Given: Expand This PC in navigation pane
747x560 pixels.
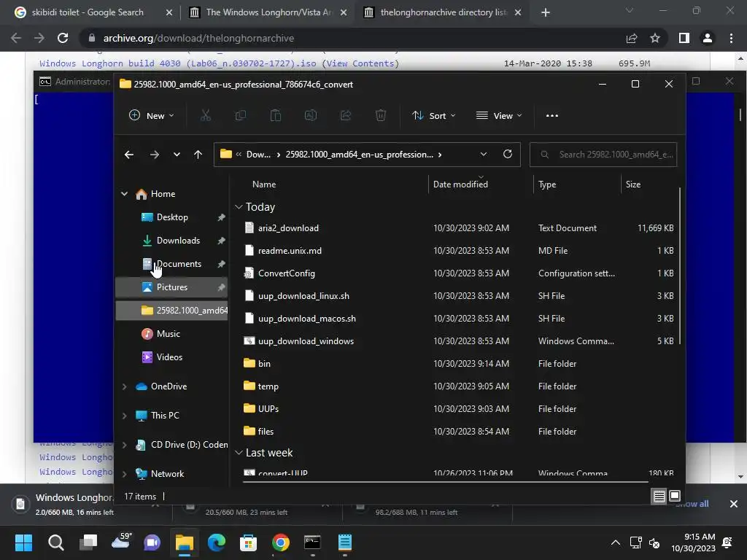Looking at the screenshot, I should click(x=124, y=415).
